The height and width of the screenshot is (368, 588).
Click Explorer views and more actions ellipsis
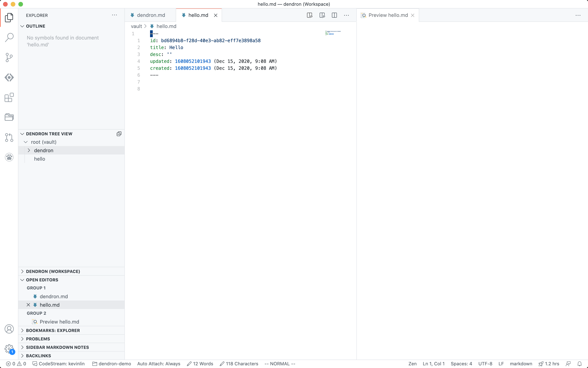tap(114, 15)
